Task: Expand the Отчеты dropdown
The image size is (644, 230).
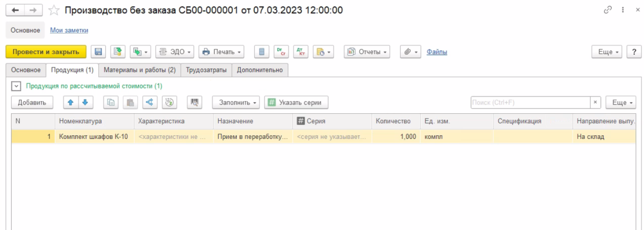Action: [x=367, y=52]
